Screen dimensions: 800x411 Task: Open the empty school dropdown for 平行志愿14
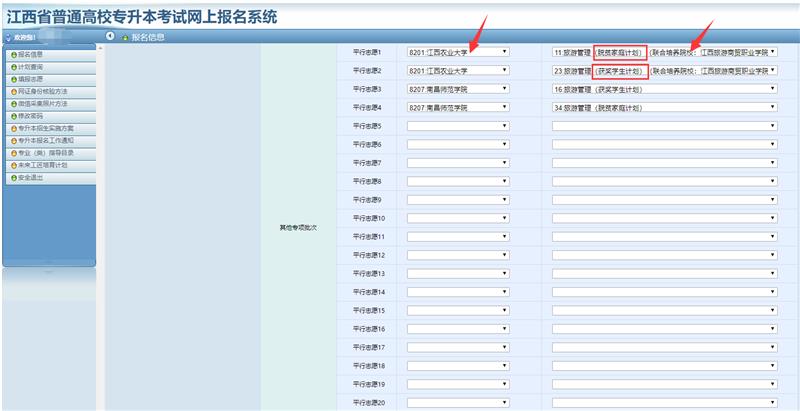(458, 292)
